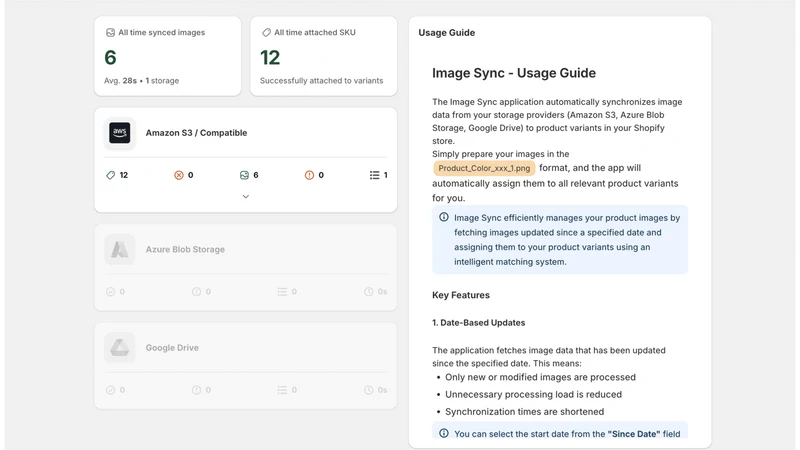Screen dimensions: 800x450
Task: Click Unnecessary processing load is reduced bullet
Action: pyautogui.click(x=533, y=394)
